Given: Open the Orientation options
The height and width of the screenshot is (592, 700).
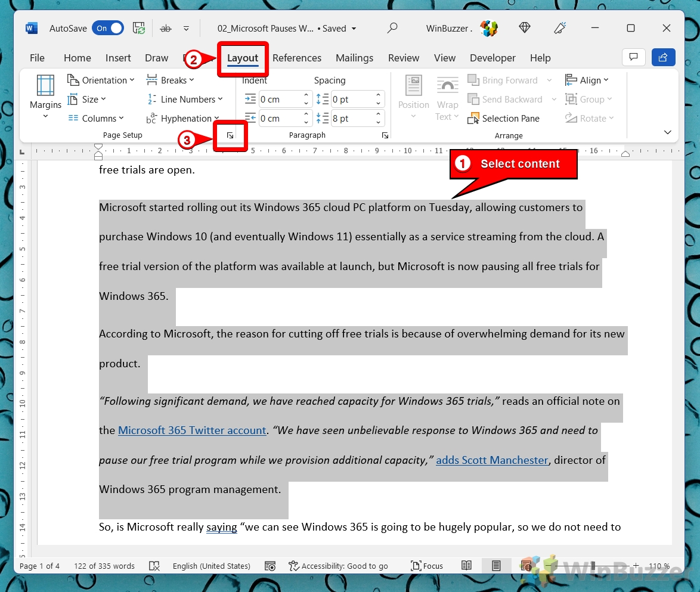Looking at the screenshot, I should click(101, 80).
